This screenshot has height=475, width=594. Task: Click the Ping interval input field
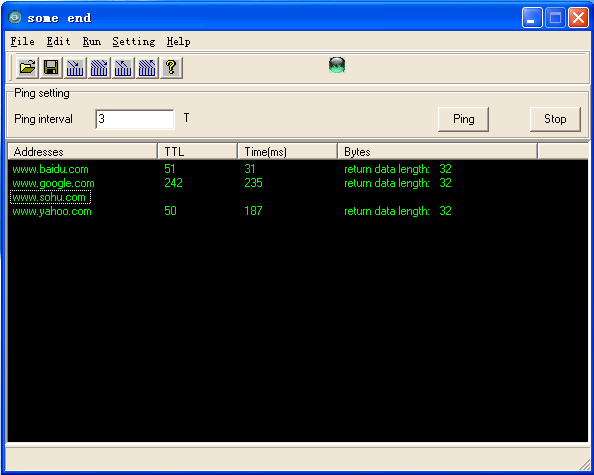coord(135,119)
